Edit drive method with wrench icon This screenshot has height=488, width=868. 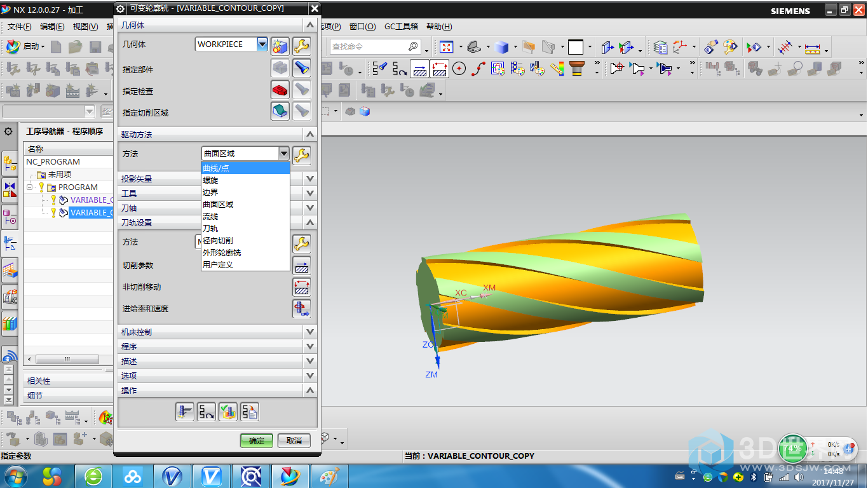[x=302, y=154]
